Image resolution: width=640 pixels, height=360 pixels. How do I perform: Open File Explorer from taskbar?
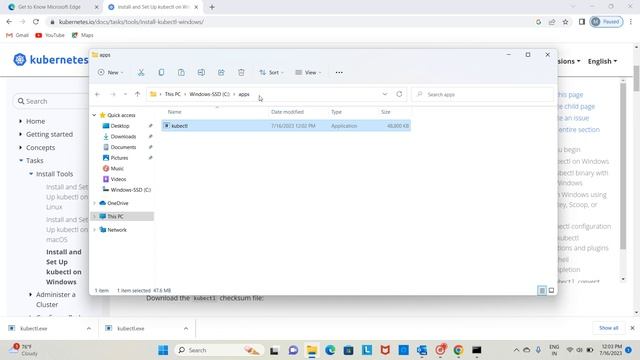[x=312, y=350]
